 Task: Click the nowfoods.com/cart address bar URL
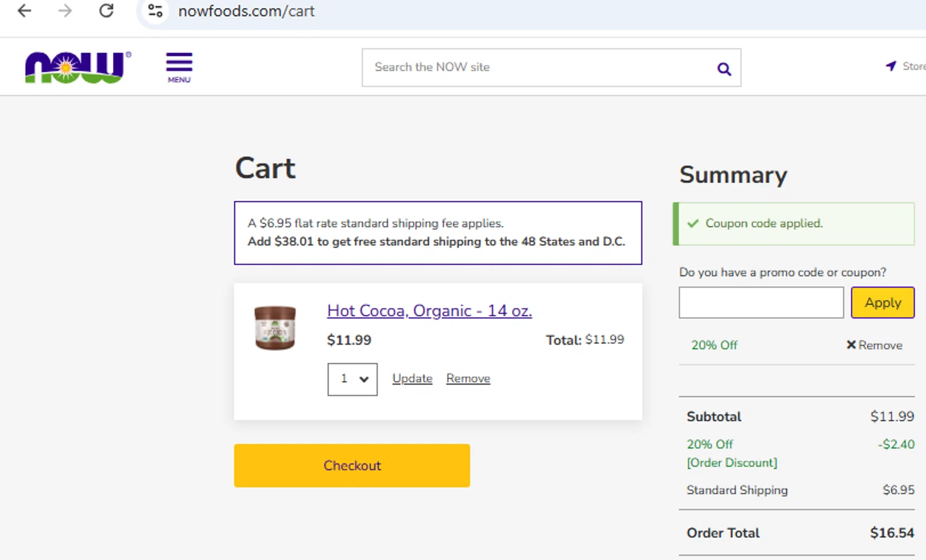pyautogui.click(x=246, y=11)
